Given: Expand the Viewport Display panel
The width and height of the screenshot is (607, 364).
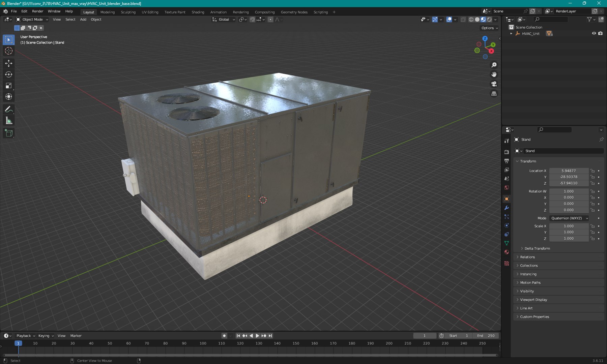Looking at the screenshot, I should click(533, 300).
